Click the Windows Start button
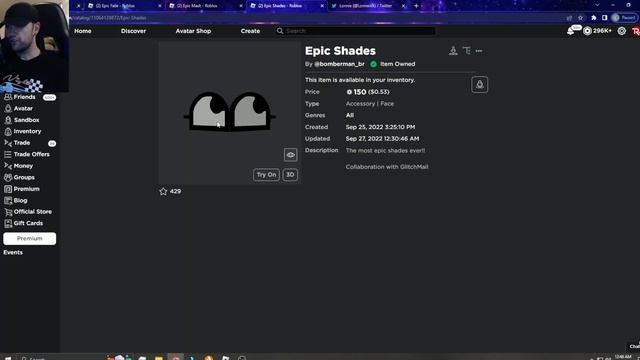 pos(8,358)
